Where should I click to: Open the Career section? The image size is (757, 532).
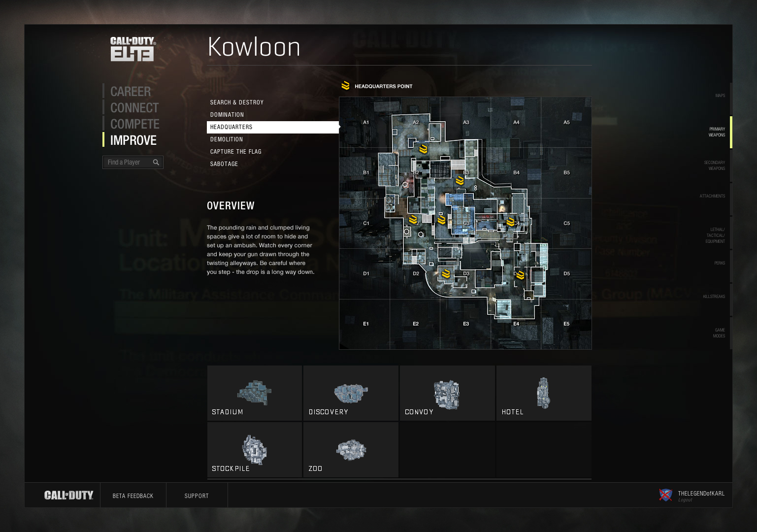coord(131,92)
